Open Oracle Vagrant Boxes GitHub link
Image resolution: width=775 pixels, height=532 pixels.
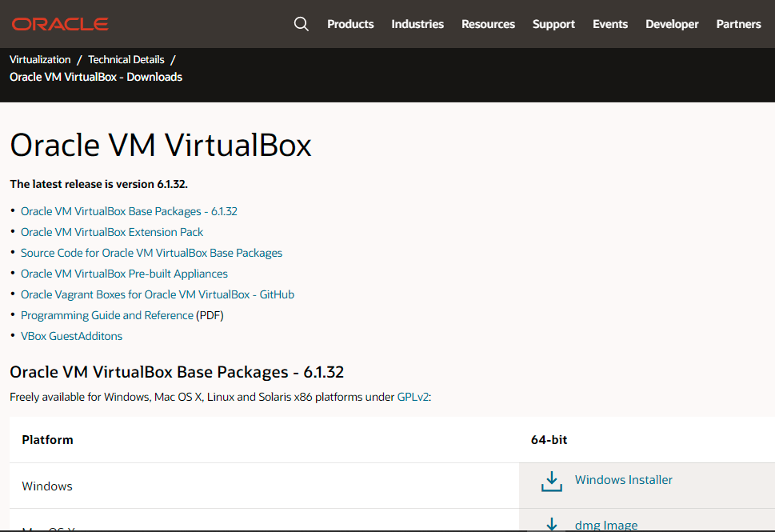tap(158, 294)
